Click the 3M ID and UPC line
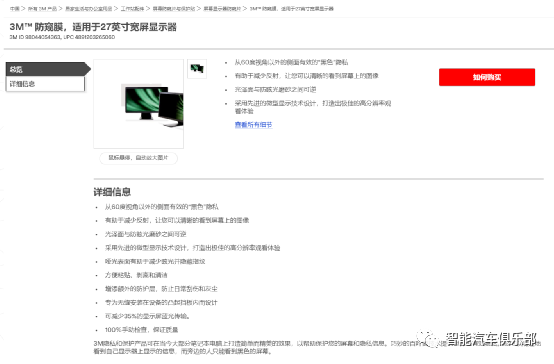The height and width of the screenshot is (364, 554). [x=62, y=37]
